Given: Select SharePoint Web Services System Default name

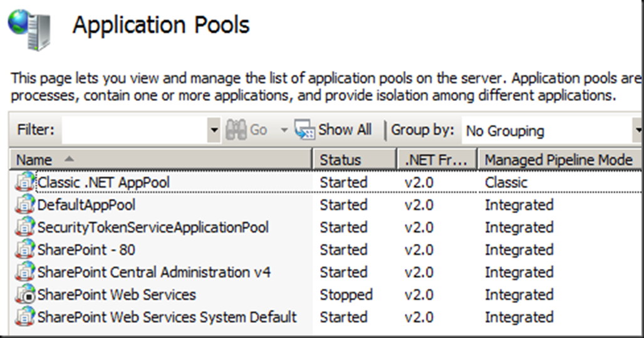Looking at the screenshot, I should coord(167,317).
